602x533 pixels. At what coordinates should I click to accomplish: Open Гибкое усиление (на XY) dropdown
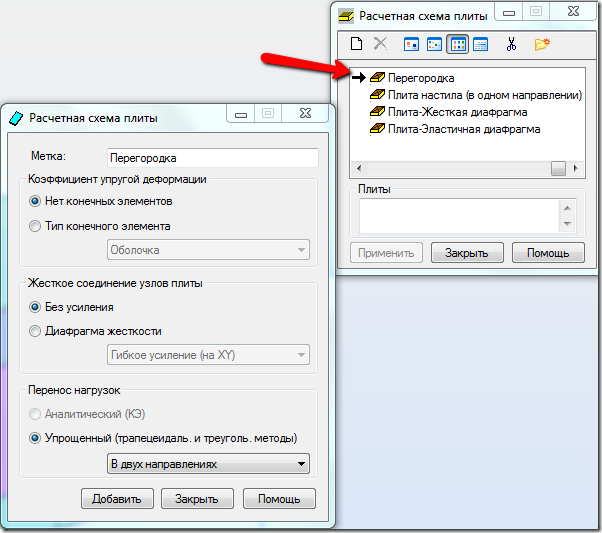(x=208, y=355)
